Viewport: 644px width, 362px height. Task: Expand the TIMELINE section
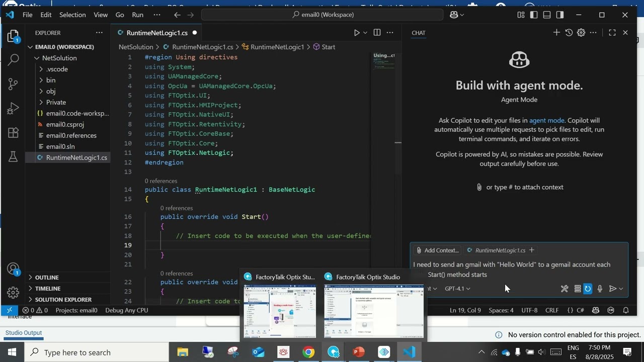pyautogui.click(x=68, y=289)
